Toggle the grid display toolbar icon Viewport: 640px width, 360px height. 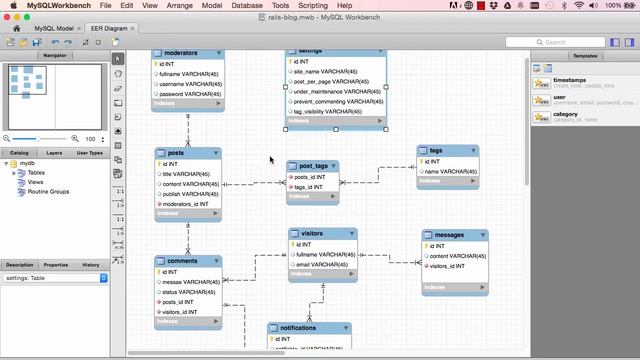(x=85, y=42)
